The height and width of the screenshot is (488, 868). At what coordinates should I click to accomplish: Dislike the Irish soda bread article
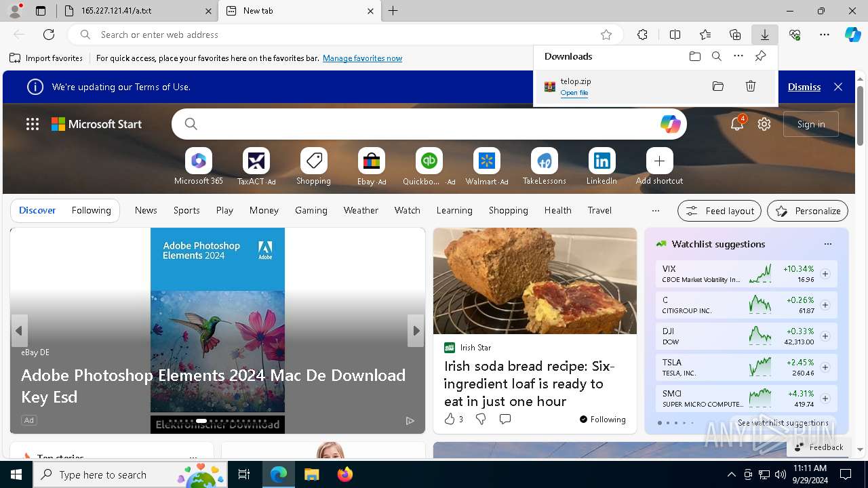click(481, 420)
